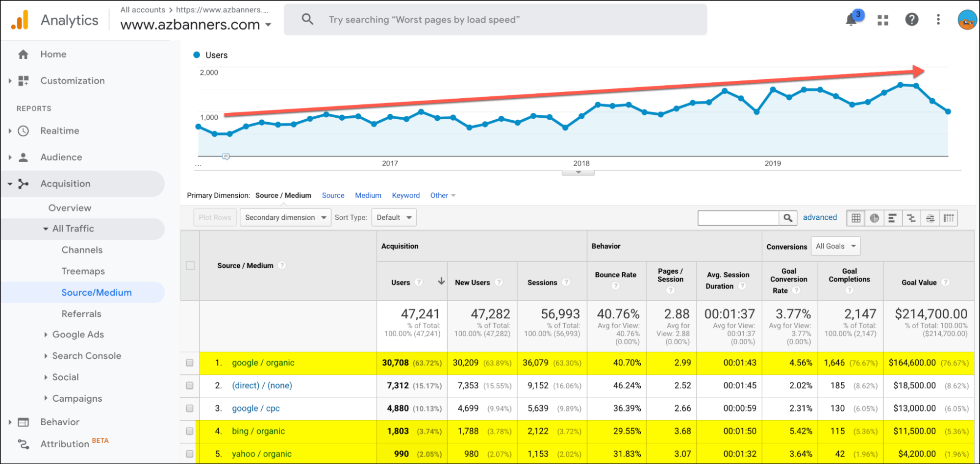Check the google / cpc row checkbox
The image size is (980, 464).
point(190,409)
